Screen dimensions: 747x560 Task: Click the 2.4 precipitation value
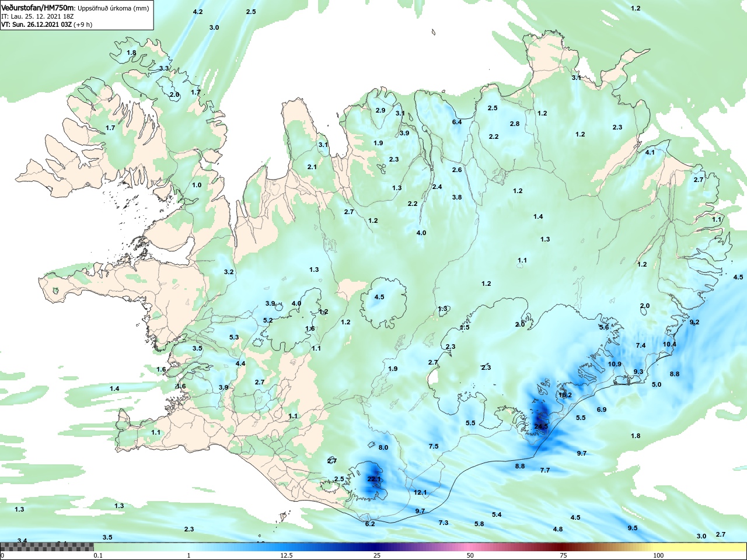tap(437, 187)
